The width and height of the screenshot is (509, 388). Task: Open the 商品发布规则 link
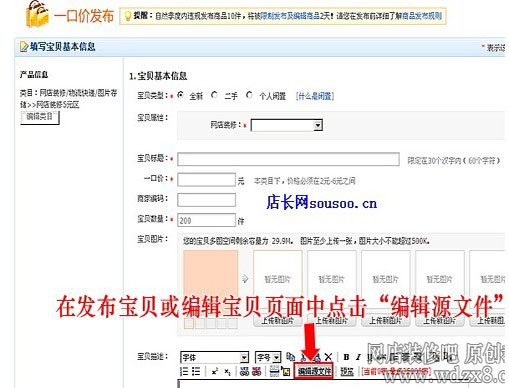422,16
